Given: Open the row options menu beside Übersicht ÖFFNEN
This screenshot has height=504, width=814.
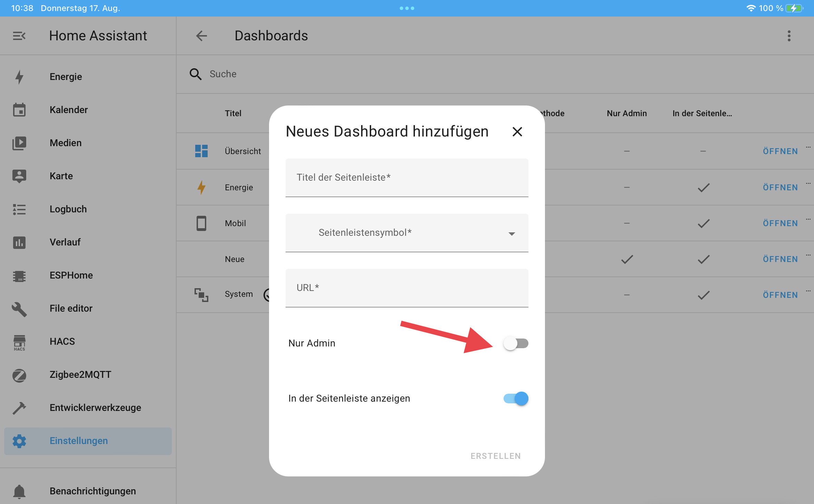Looking at the screenshot, I should point(808,147).
